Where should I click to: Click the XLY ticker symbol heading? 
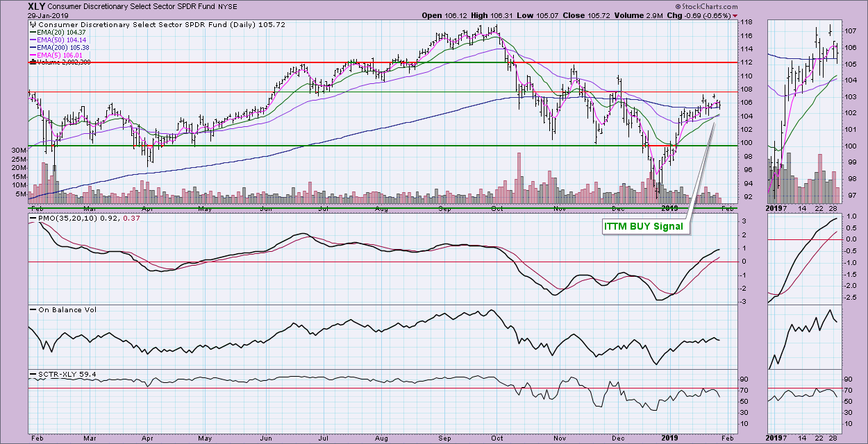(x=37, y=6)
